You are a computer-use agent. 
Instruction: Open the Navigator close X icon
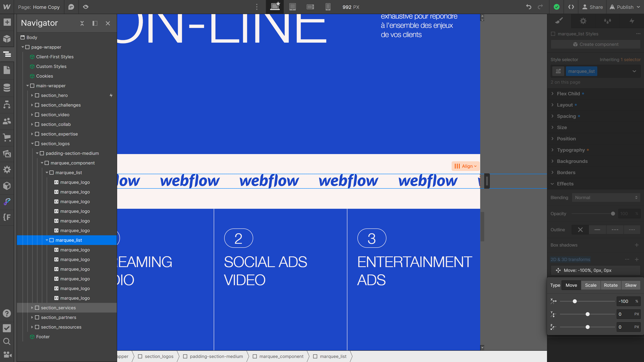[108, 23]
